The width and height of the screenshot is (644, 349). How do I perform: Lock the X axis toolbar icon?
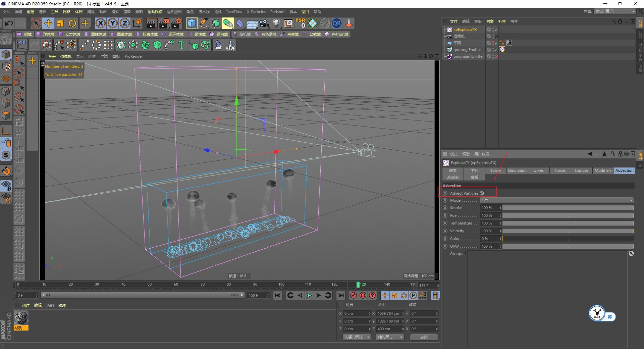(100, 23)
